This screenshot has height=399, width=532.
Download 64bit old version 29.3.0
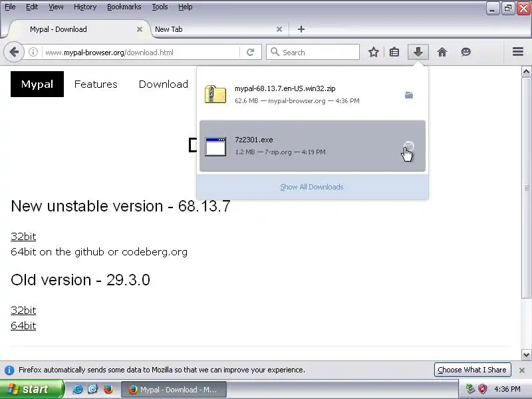[x=23, y=325]
